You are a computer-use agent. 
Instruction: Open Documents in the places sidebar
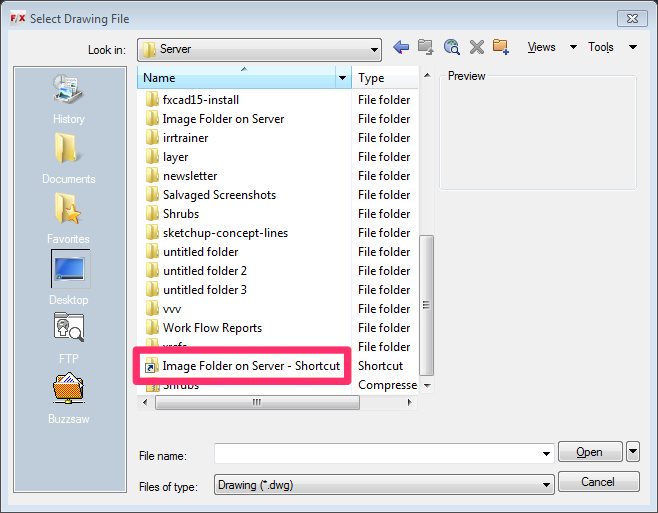69,159
